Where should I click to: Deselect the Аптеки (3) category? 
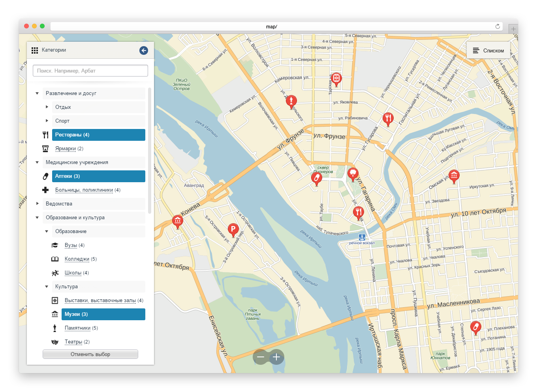99,176
